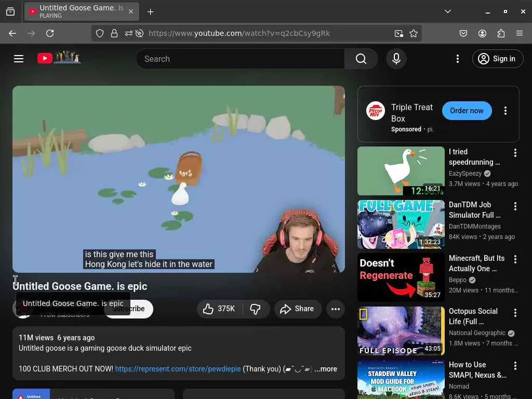
Task: Open Firefox account icon
Action: click(482, 33)
